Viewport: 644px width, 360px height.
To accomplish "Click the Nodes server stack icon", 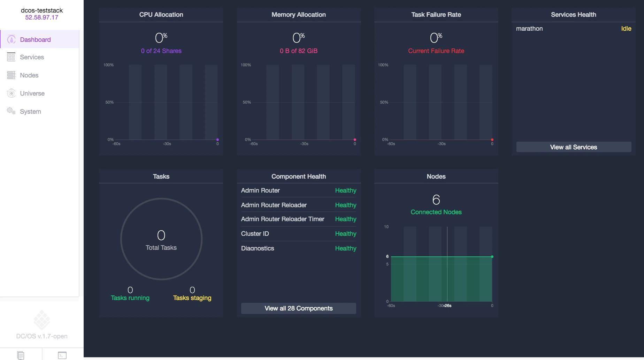I will [11, 75].
